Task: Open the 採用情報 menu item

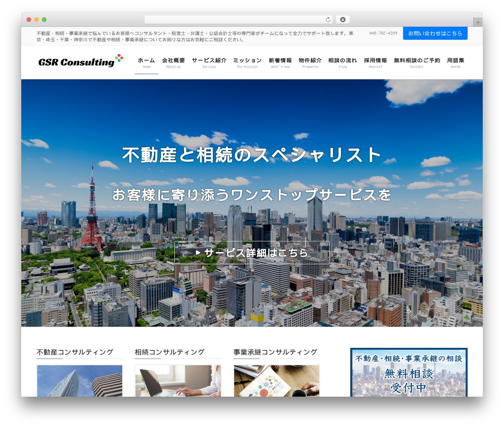Action: pyautogui.click(x=375, y=63)
